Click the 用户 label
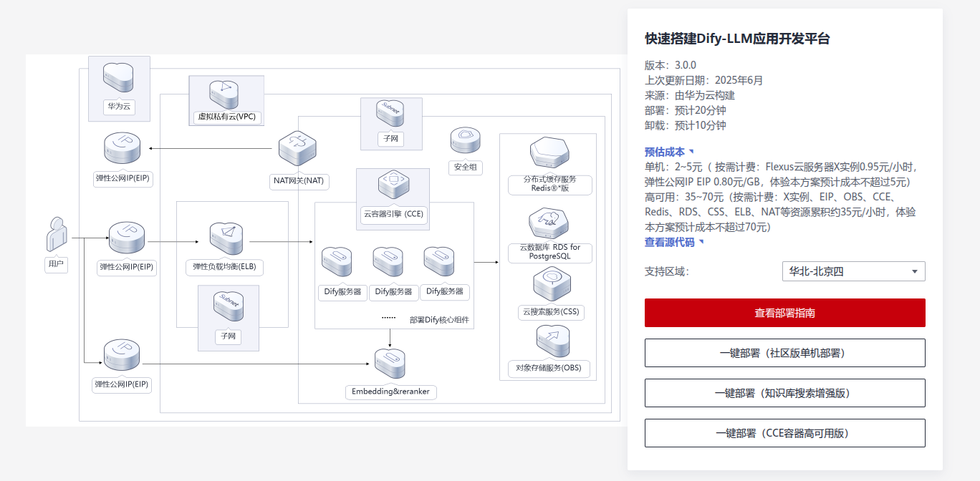 56,264
